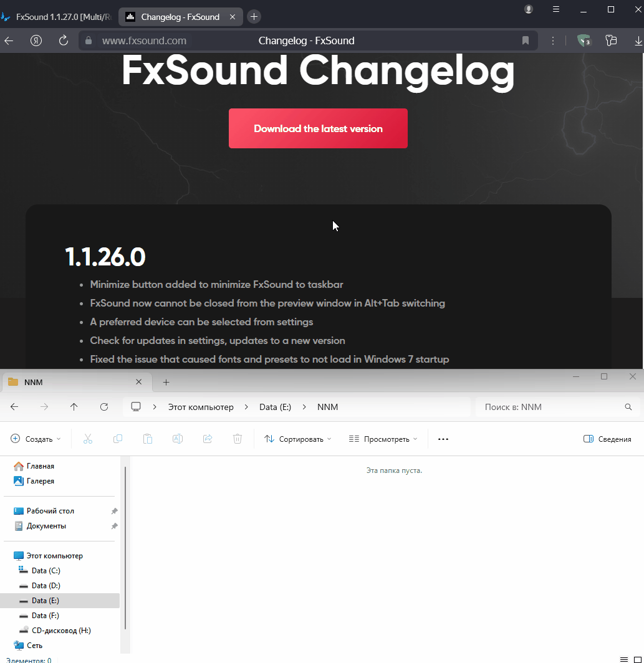Click the www.fxsound.com address field
644x663 pixels.
[x=144, y=41]
